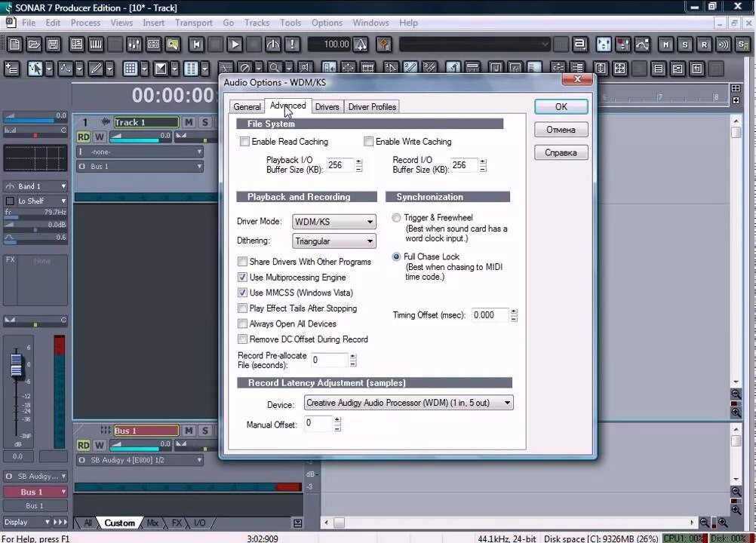This screenshot has height=543, width=756.
Task: Arm Track 1 with RD button
Action: pos(84,137)
